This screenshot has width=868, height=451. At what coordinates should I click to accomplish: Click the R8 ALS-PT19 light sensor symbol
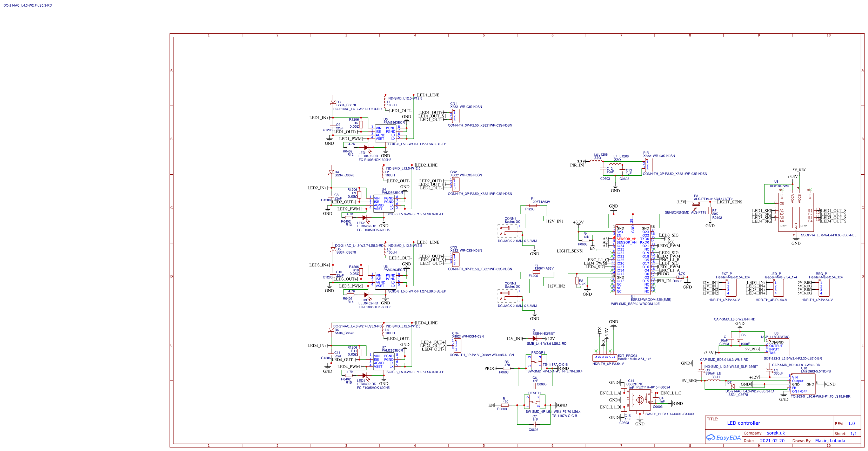[695, 205]
